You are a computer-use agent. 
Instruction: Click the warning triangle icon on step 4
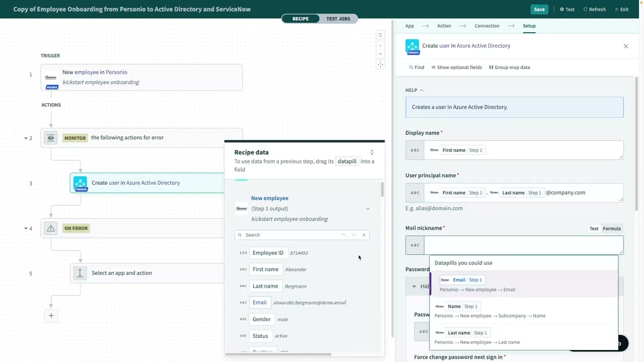click(x=51, y=228)
